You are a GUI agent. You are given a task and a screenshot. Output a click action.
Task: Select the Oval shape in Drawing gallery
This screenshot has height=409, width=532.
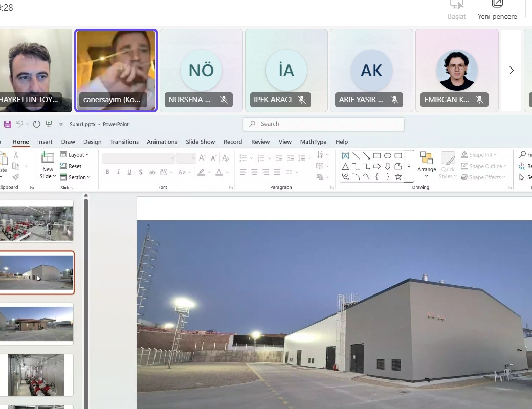click(387, 156)
